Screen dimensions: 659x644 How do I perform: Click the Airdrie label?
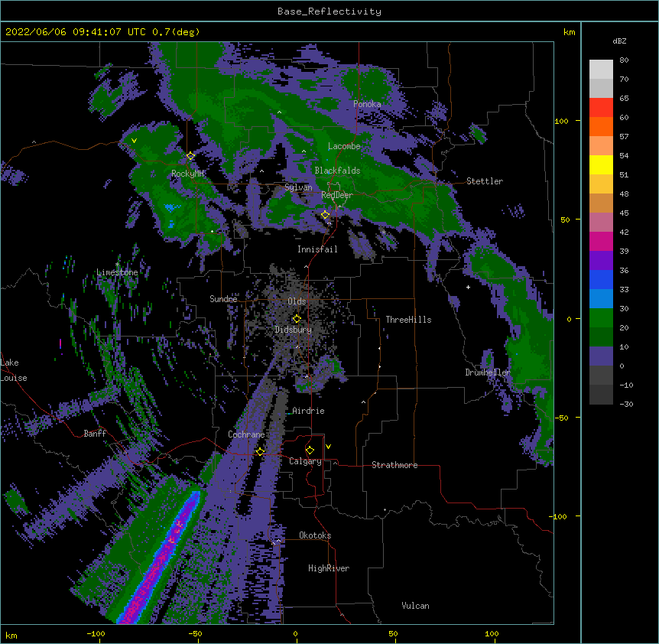pyautogui.click(x=309, y=411)
